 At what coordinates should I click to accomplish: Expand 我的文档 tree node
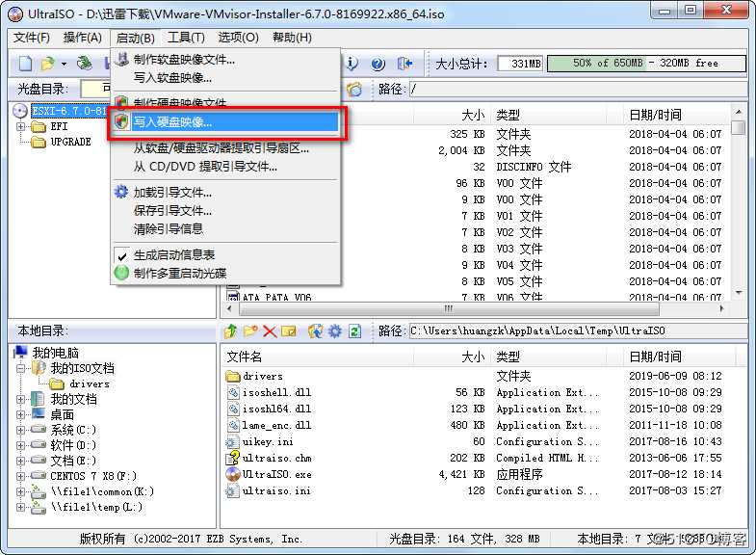coord(20,399)
